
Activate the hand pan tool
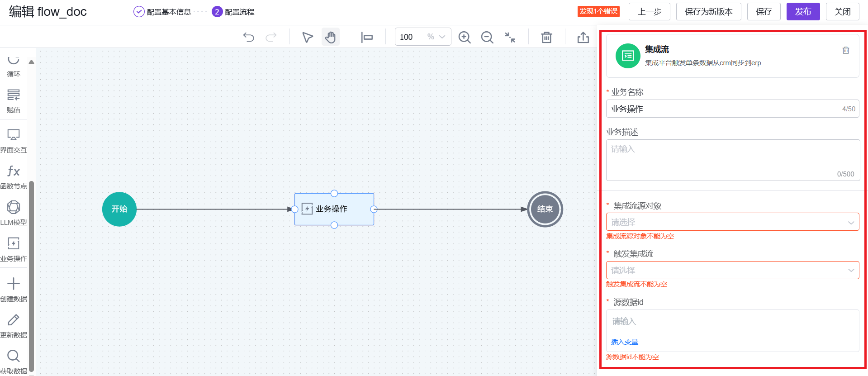point(331,37)
